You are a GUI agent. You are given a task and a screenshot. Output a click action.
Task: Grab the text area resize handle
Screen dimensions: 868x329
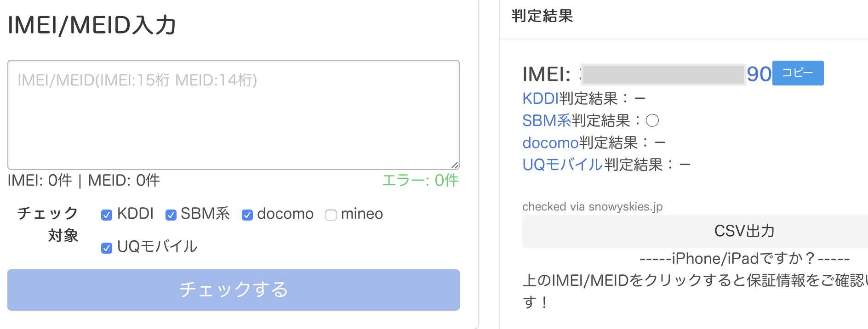pyautogui.click(x=455, y=165)
